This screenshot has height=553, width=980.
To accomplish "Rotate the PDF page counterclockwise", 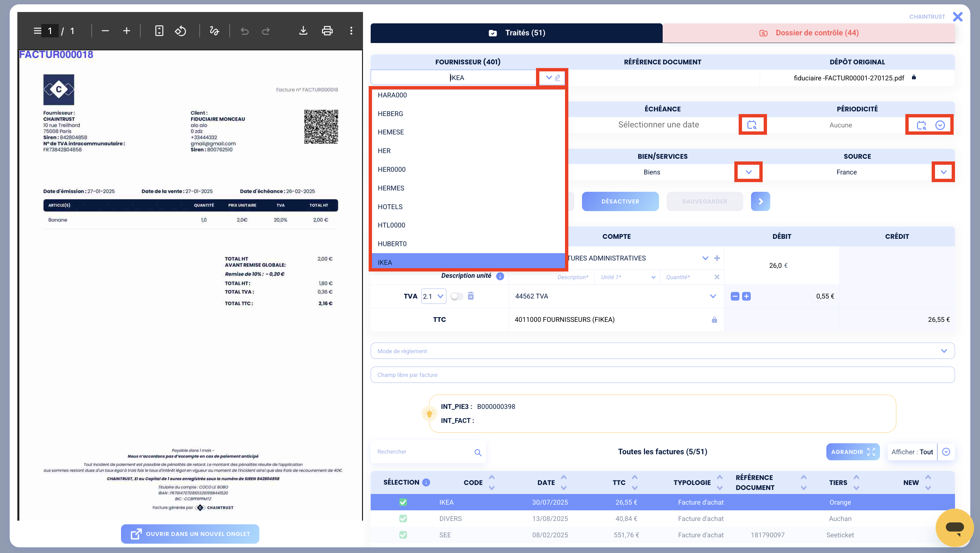I will pyautogui.click(x=180, y=31).
